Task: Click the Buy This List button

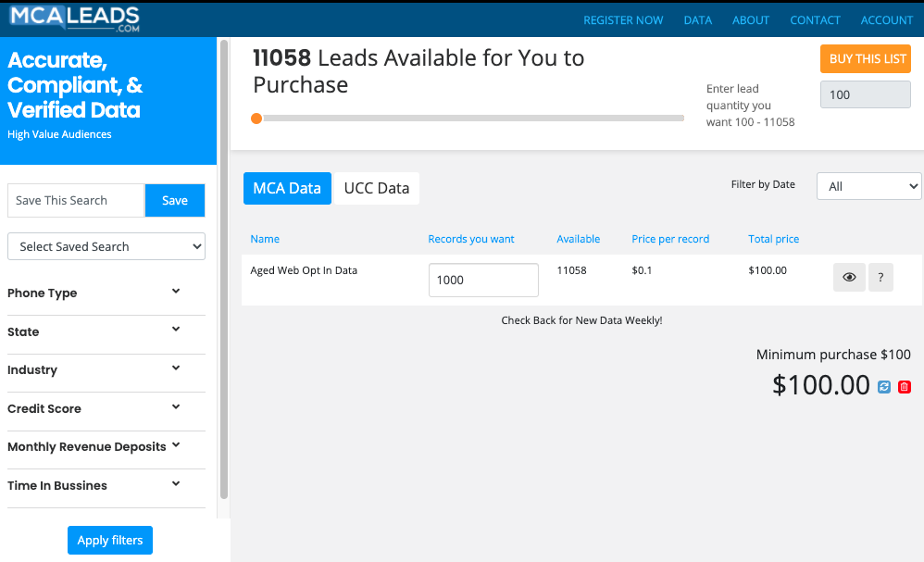Action: click(866, 59)
